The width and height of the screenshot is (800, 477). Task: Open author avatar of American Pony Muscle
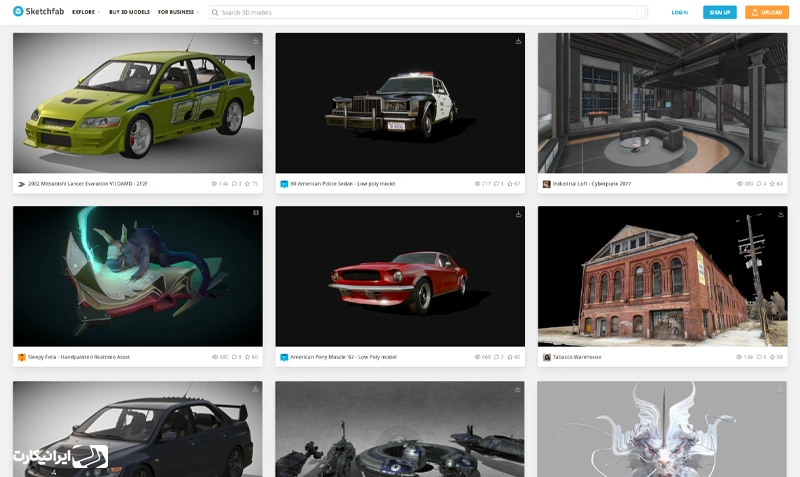click(x=284, y=357)
